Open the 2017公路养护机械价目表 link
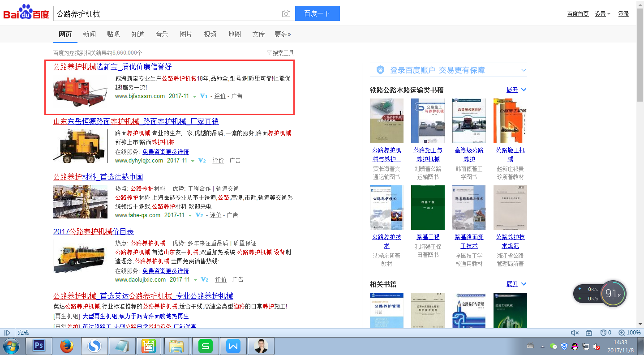 click(x=94, y=231)
